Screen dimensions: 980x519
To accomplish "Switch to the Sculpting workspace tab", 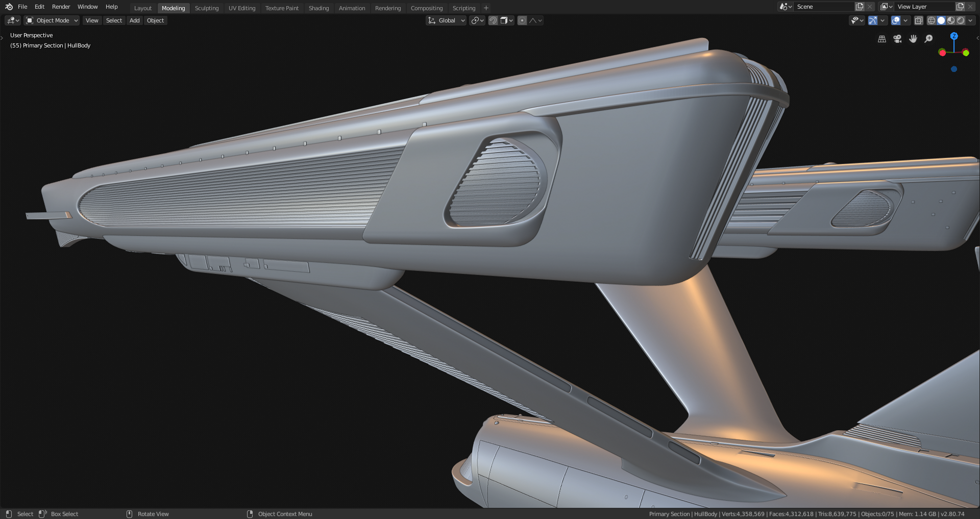I will 207,8.
